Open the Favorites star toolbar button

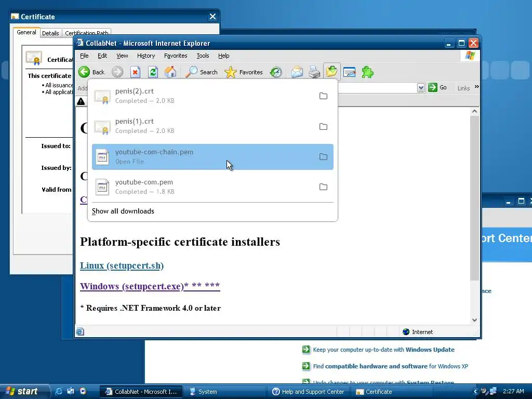[244, 72]
